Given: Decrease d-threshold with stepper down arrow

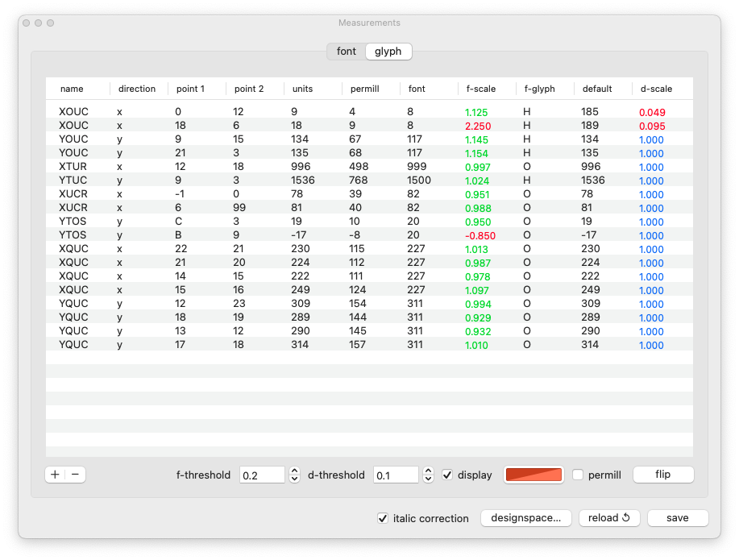Looking at the screenshot, I should point(429,479).
